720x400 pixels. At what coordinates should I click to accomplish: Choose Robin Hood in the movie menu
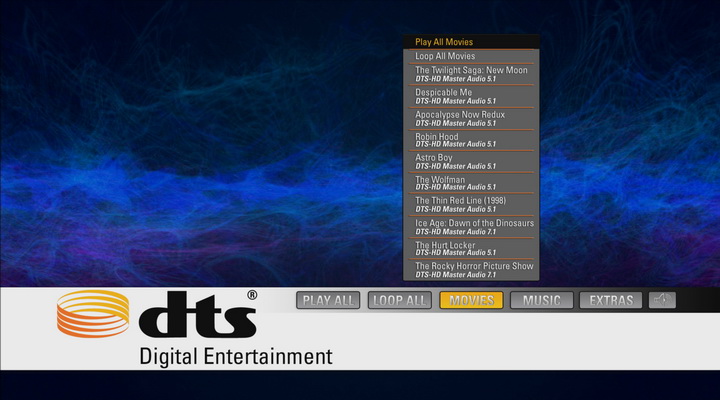click(471, 140)
